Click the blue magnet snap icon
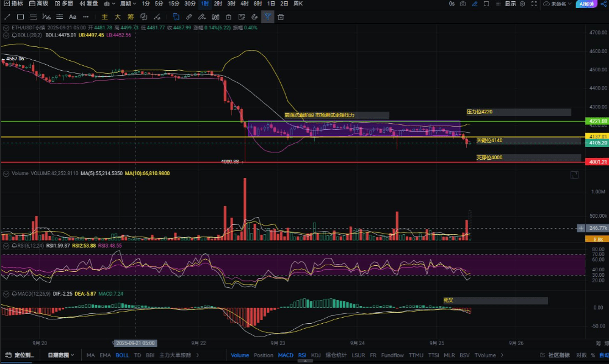Screen dimensions: 609x364 [176, 17]
